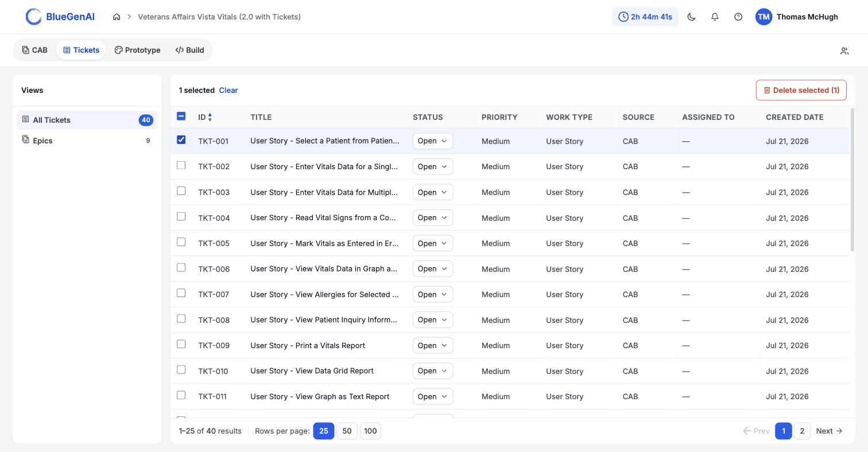Open ticket titled View Graph as Text Report
This screenshot has height=452, width=868.
point(320,396)
